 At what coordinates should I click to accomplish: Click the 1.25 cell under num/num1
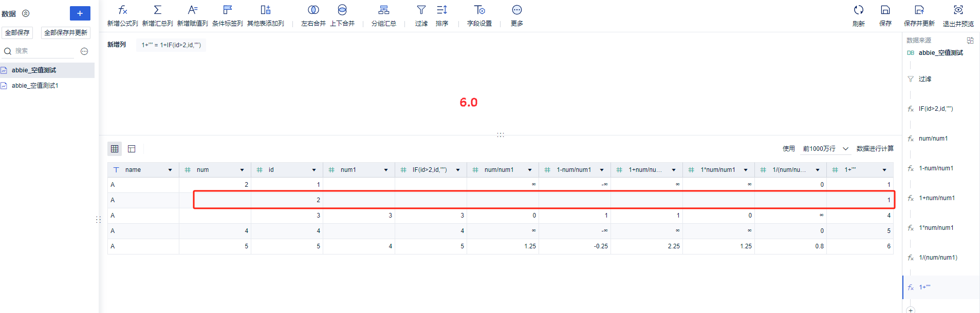click(x=503, y=246)
